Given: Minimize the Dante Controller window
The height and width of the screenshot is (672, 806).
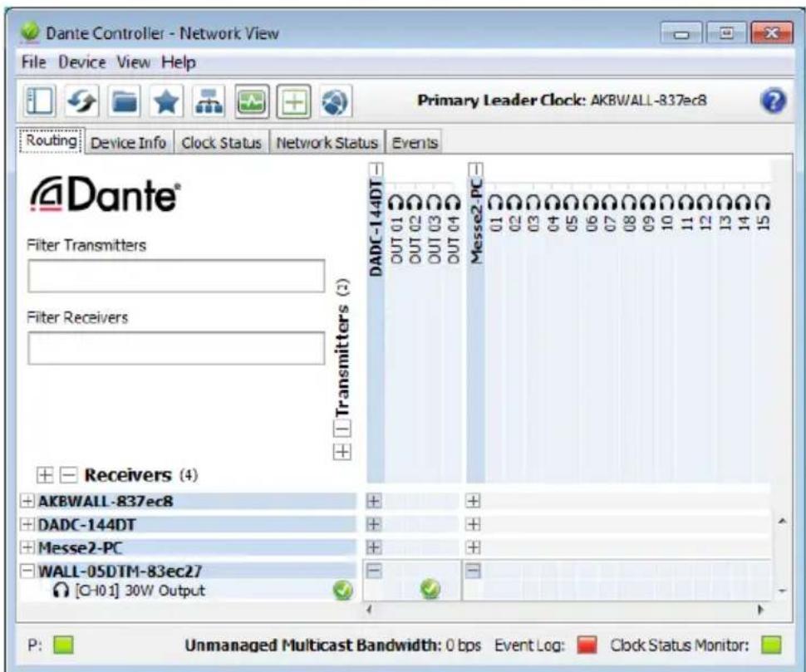Looking at the screenshot, I should click(x=681, y=34).
